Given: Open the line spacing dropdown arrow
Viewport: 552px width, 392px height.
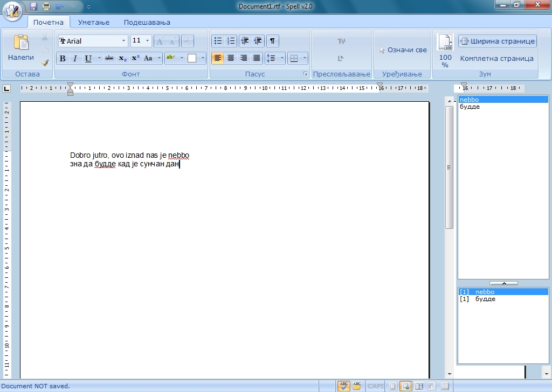Looking at the screenshot, I should click(282, 58).
